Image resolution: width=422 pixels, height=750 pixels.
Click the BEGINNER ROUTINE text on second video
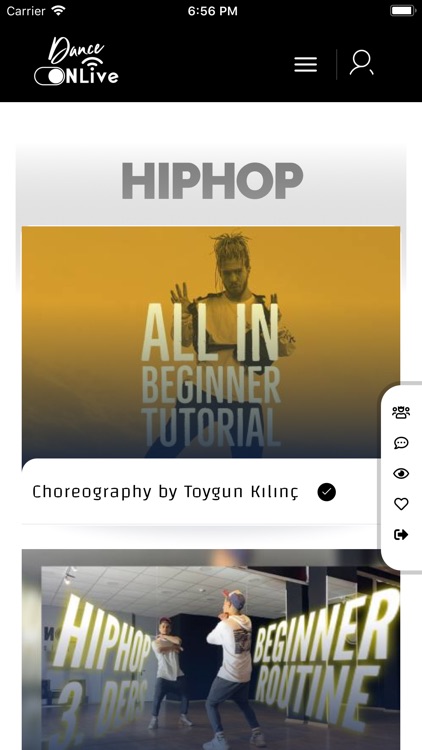click(325, 651)
